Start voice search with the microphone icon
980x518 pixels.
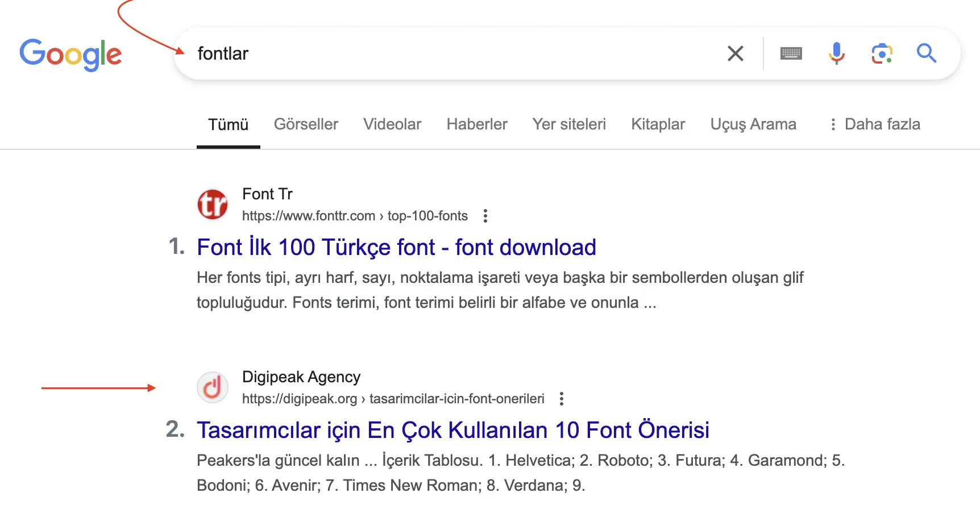836,53
